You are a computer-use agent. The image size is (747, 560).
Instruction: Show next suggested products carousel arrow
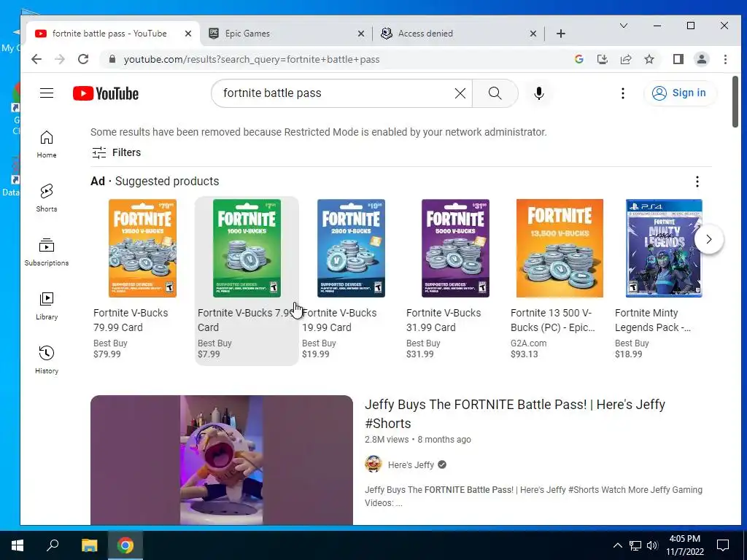point(709,239)
